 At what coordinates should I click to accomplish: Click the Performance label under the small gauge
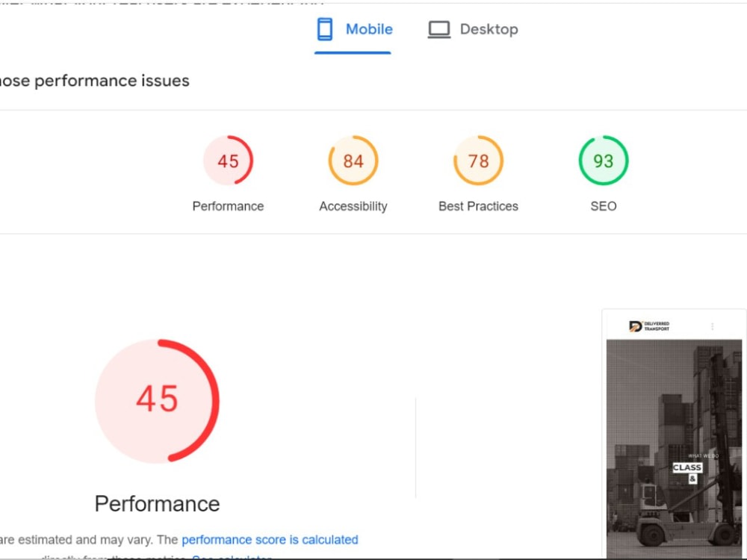[x=228, y=206]
